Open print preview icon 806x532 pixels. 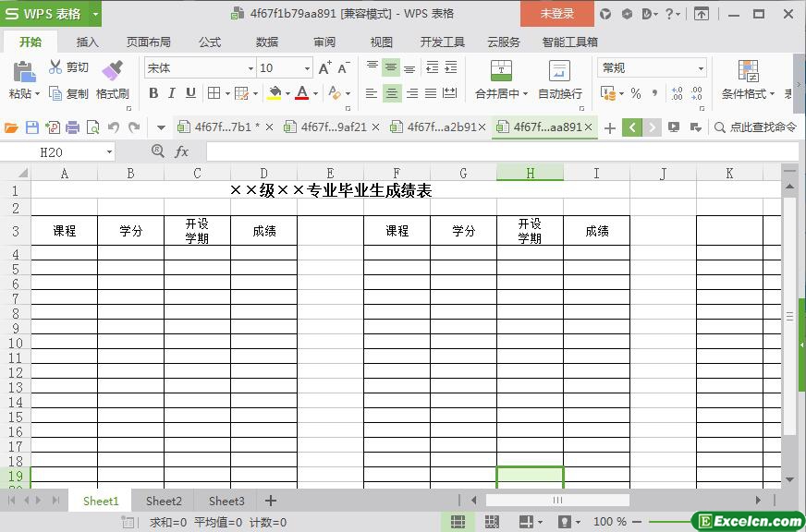pyautogui.click(x=93, y=127)
